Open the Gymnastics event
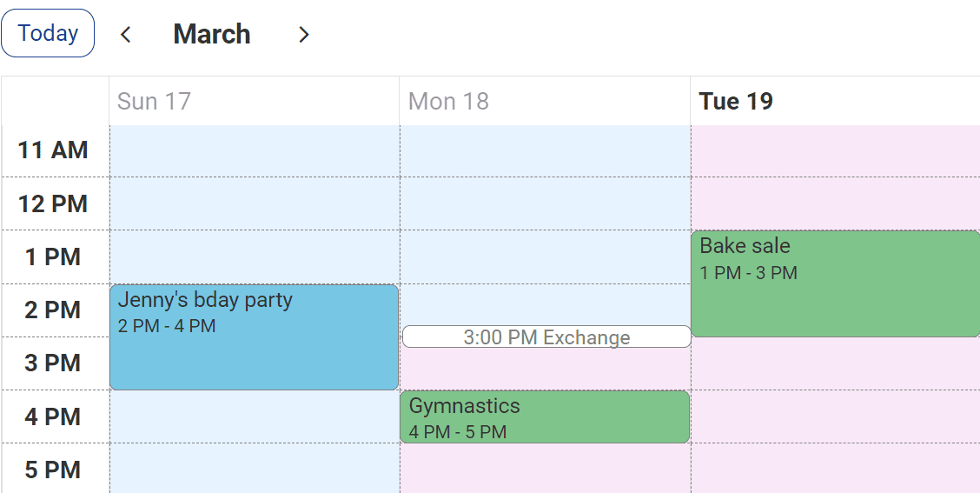980x493 pixels. [545, 416]
